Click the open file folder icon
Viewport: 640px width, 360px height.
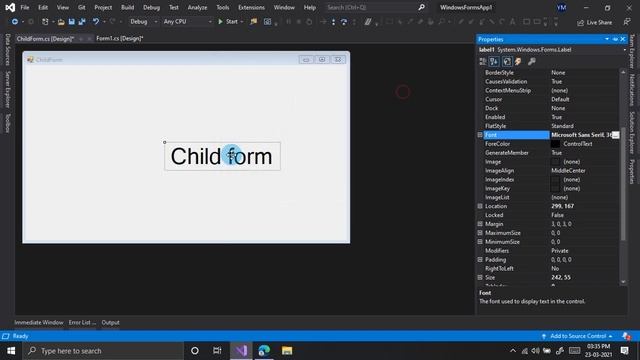coord(61,22)
